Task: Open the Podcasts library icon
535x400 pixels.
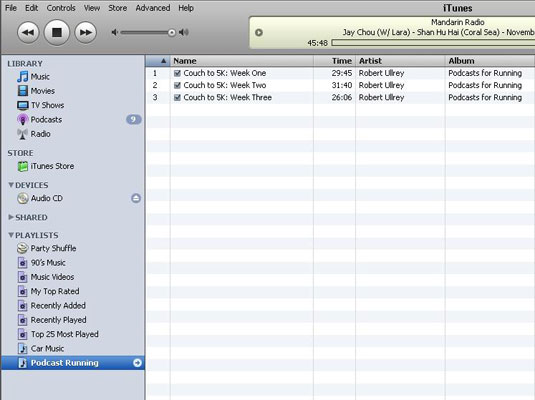Action: tap(23, 119)
